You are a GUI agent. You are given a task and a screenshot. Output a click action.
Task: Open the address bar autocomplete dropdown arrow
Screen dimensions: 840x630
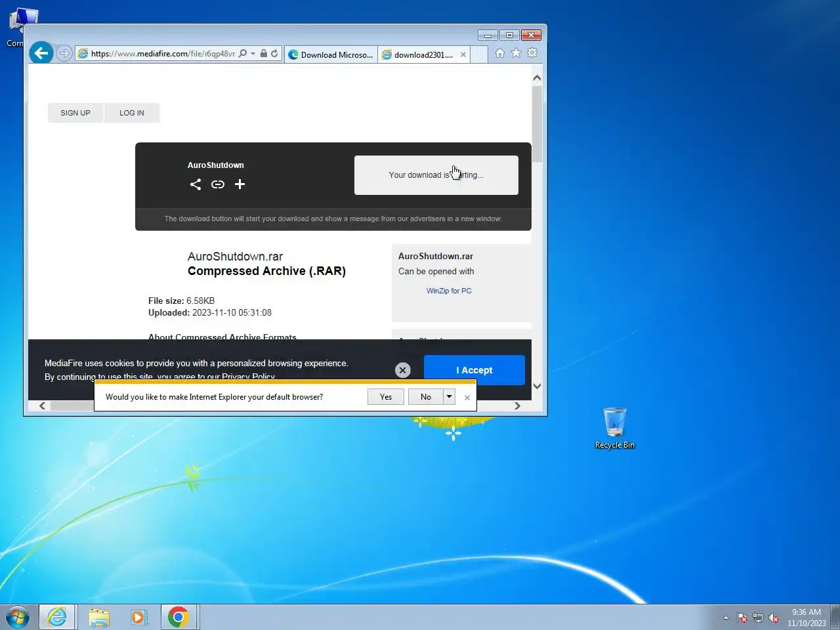253,54
